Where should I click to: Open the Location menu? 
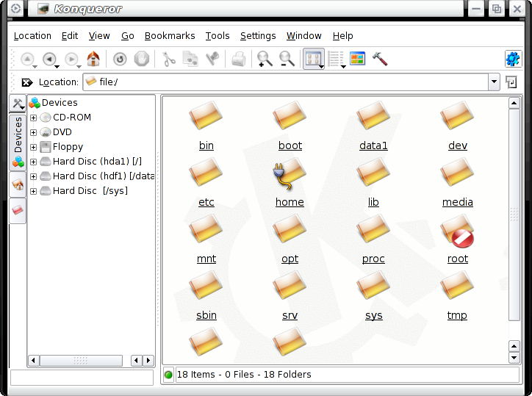coord(32,35)
